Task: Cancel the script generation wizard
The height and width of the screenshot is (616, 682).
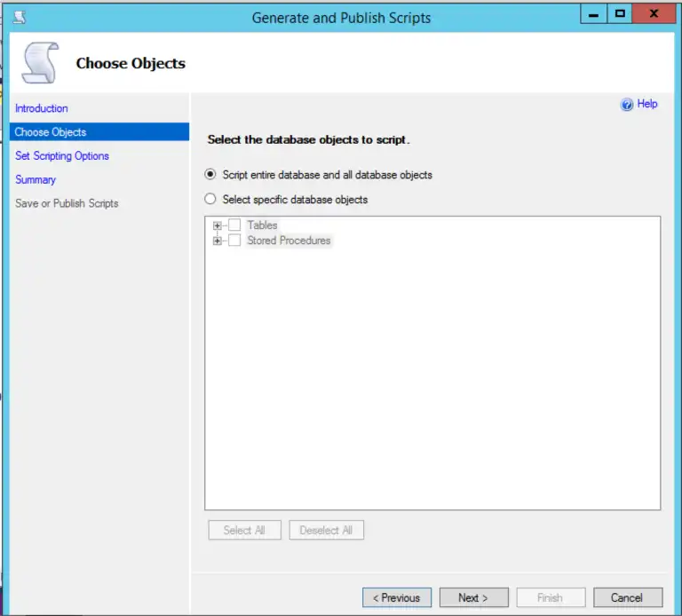Action: tap(626, 597)
